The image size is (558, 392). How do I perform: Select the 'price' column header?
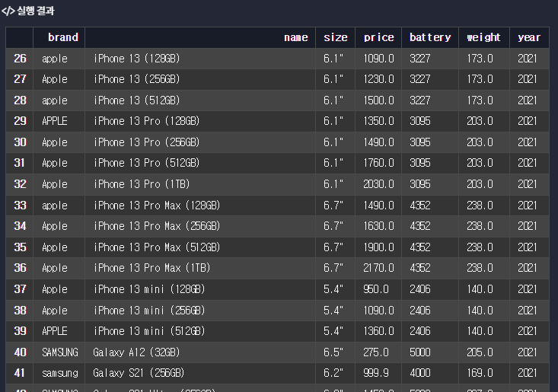[x=378, y=37]
